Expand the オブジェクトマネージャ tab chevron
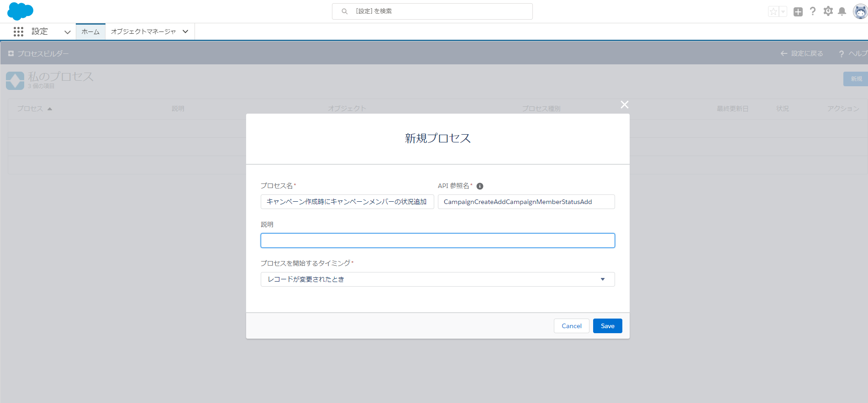 coord(185,31)
